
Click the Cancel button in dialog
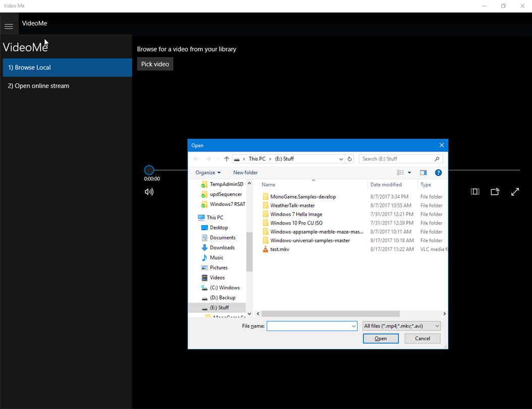pyautogui.click(x=422, y=338)
